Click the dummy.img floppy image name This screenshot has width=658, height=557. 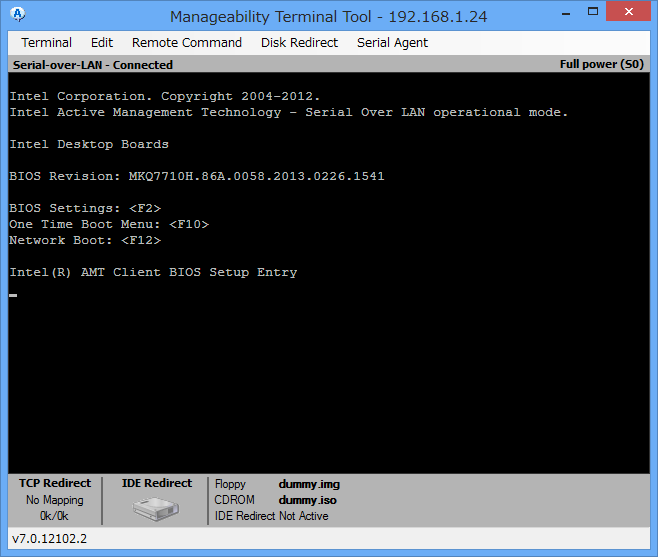pyautogui.click(x=309, y=484)
